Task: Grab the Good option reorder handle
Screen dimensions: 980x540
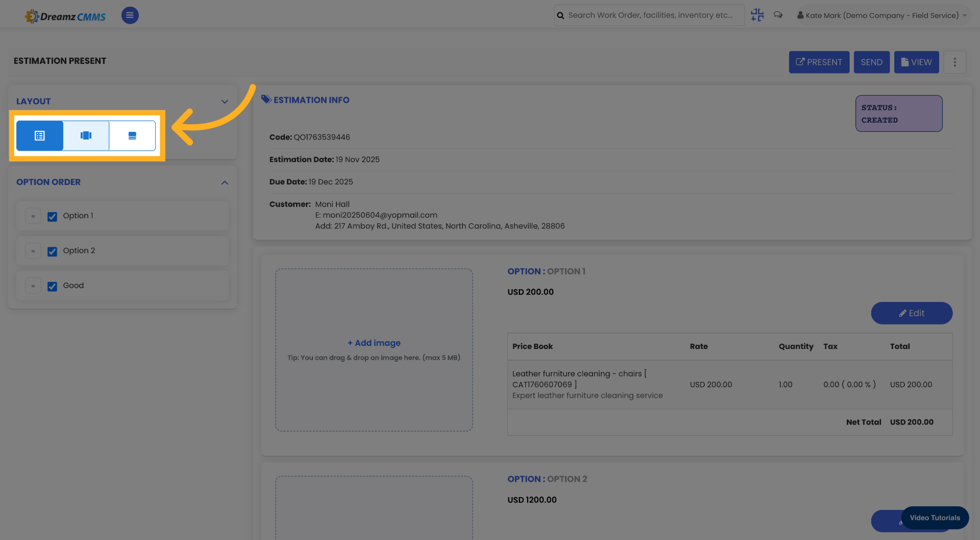Action: point(33,286)
